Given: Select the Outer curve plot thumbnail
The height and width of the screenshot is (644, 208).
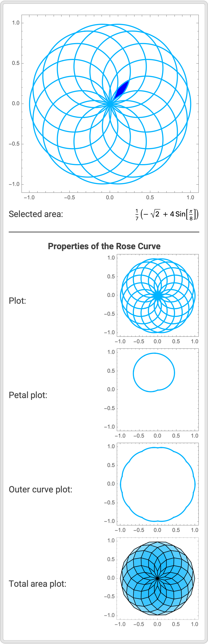Looking at the screenshot, I should point(158,484).
